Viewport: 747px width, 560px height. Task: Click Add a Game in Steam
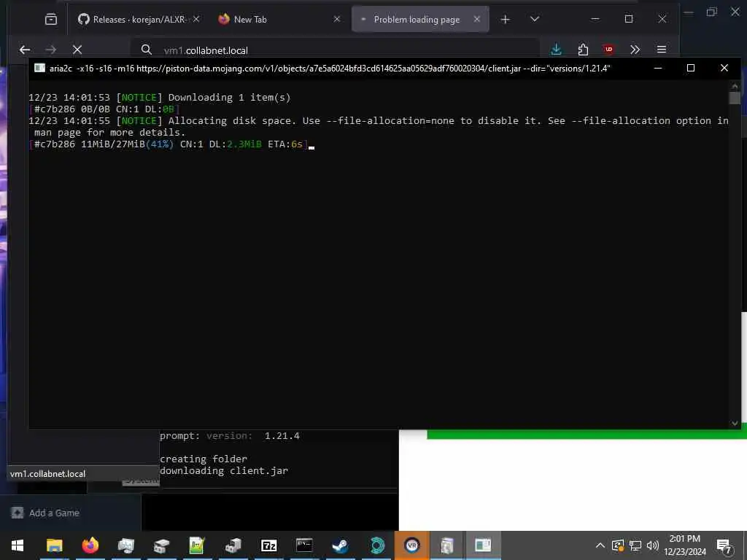pyautogui.click(x=45, y=513)
